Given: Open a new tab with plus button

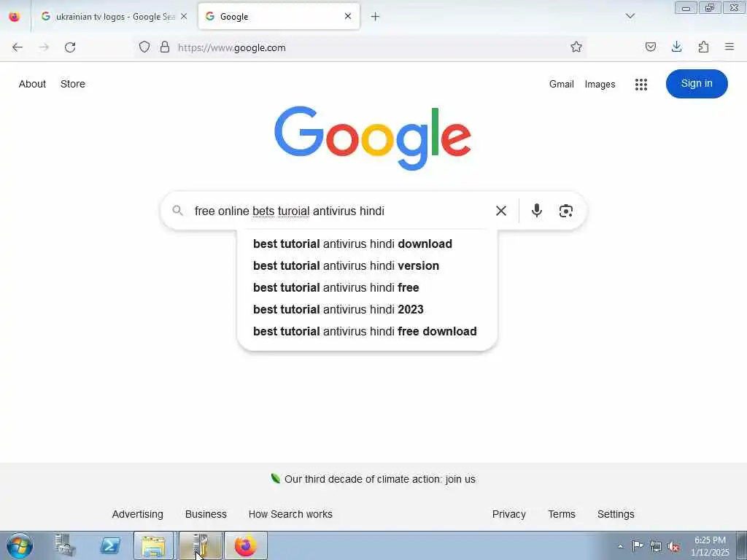Looking at the screenshot, I should (375, 17).
